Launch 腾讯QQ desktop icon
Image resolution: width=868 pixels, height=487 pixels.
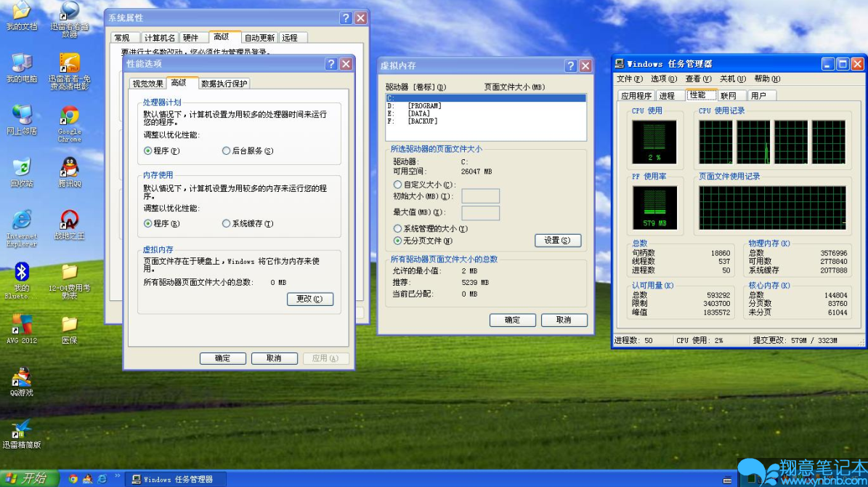(x=69, y=172)
